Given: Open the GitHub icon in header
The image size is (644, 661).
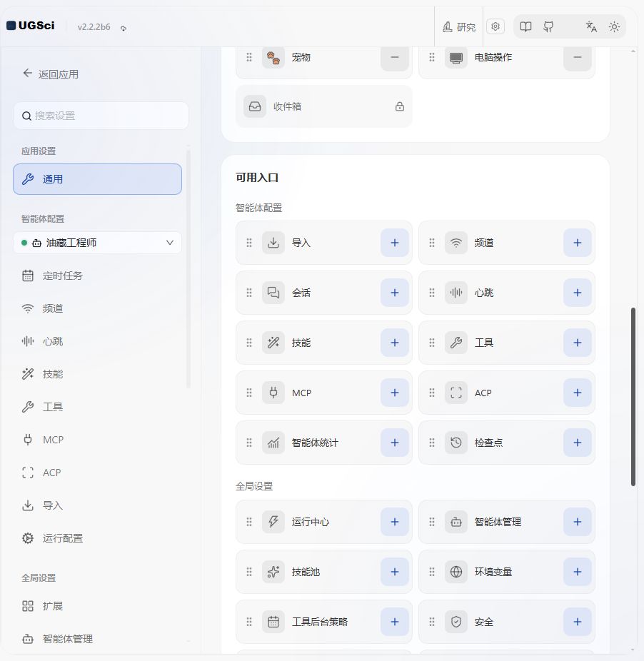Looking at the screenshot, I should (x=548, y=27).
